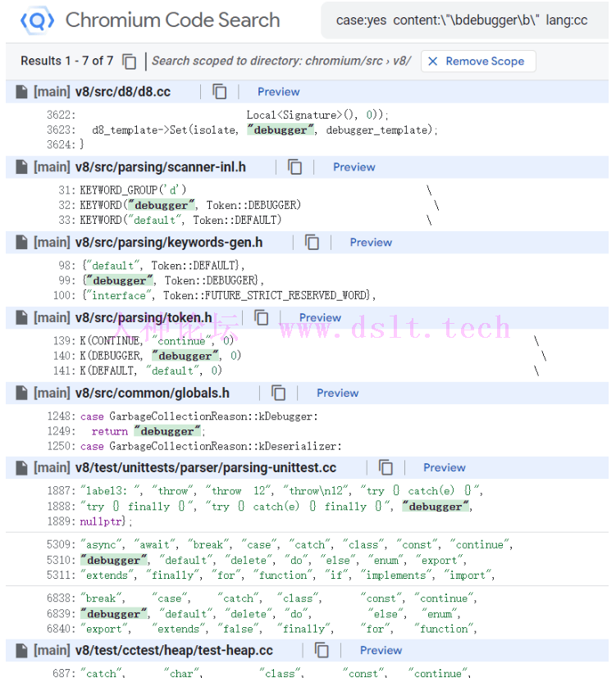Go to line 100 with "interface" token
The image size is (616, 678).
click(x=64, y=295)
